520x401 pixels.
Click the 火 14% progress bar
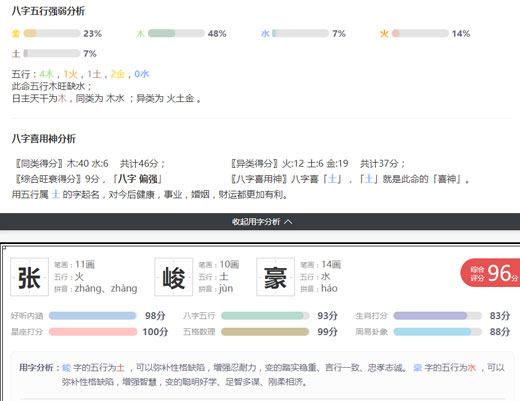[x=420, y=33]
